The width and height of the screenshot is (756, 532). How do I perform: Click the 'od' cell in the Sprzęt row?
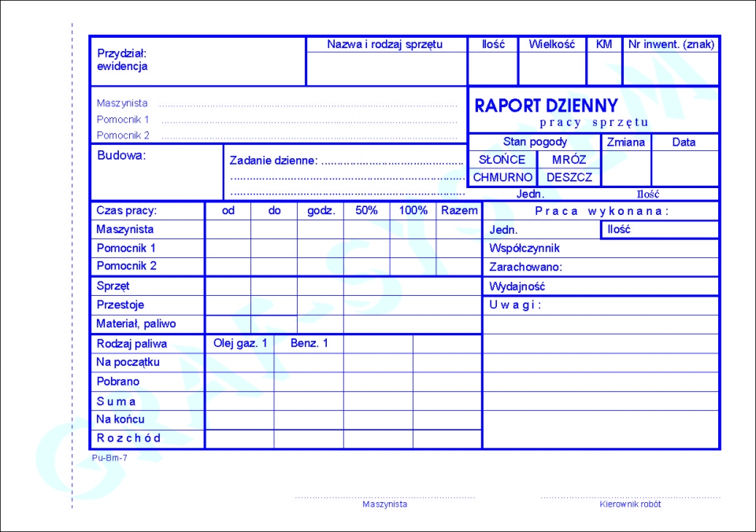coord(228,286)
